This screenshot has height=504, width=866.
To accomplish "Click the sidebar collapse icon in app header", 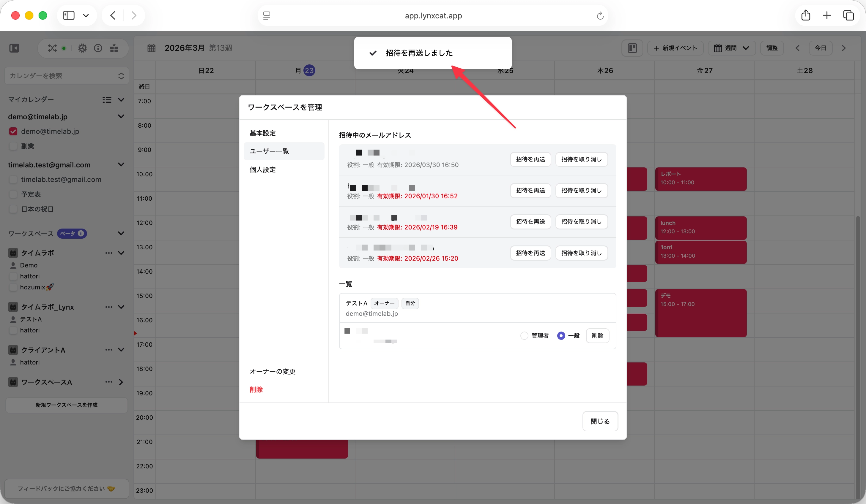I will [14, 48].
